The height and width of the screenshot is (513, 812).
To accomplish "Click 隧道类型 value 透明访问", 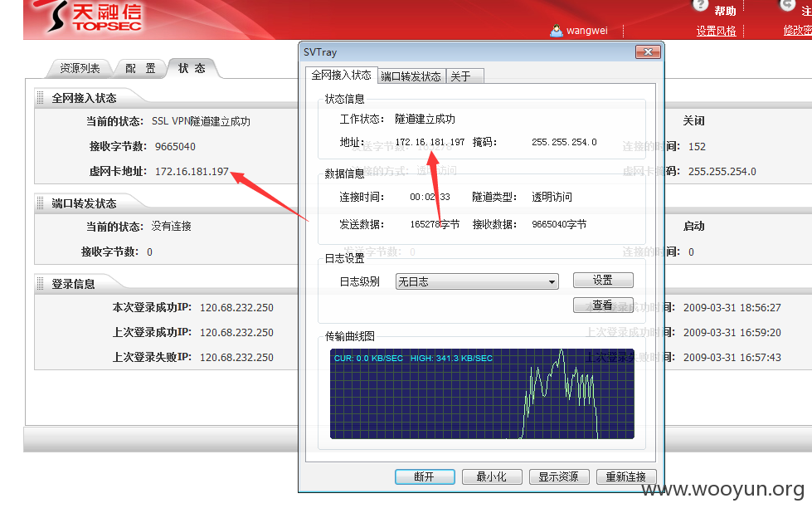I will pos(552,197).
